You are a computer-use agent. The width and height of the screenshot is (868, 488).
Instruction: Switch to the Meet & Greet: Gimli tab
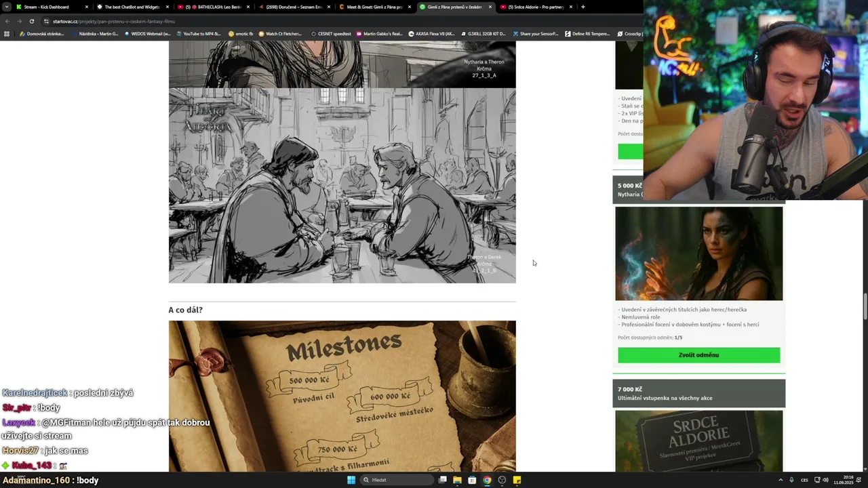pos(375,7)
